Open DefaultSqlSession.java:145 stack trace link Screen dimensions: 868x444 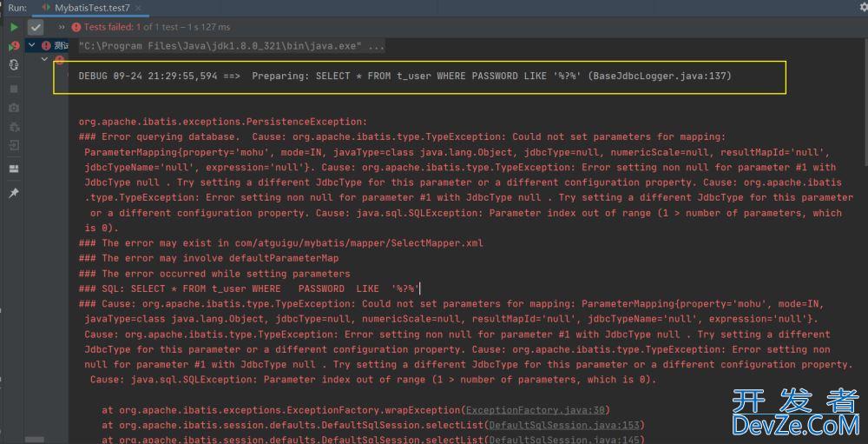(564, 440)
